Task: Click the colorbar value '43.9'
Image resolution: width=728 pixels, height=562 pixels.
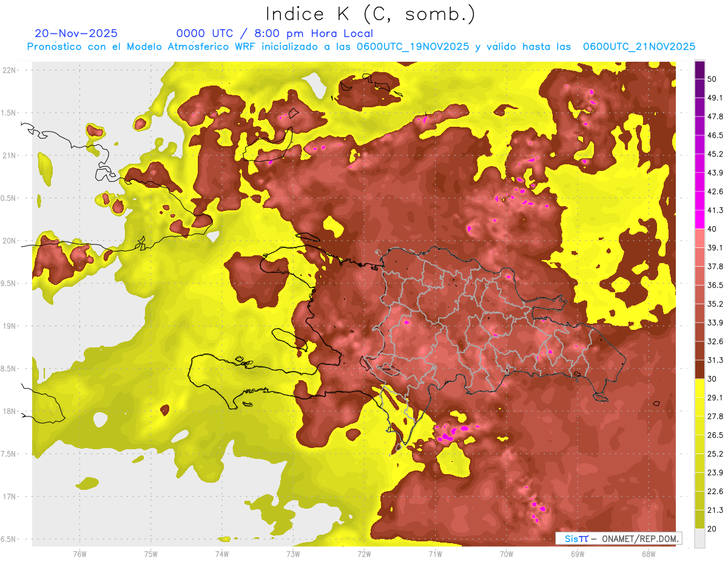Action: point(715,173)
